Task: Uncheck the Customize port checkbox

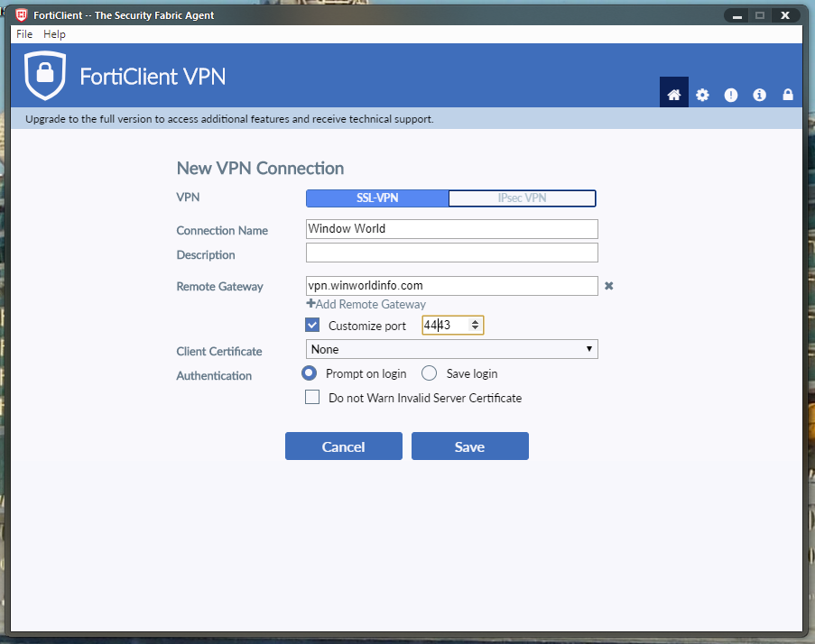Action: coord(312,325)
